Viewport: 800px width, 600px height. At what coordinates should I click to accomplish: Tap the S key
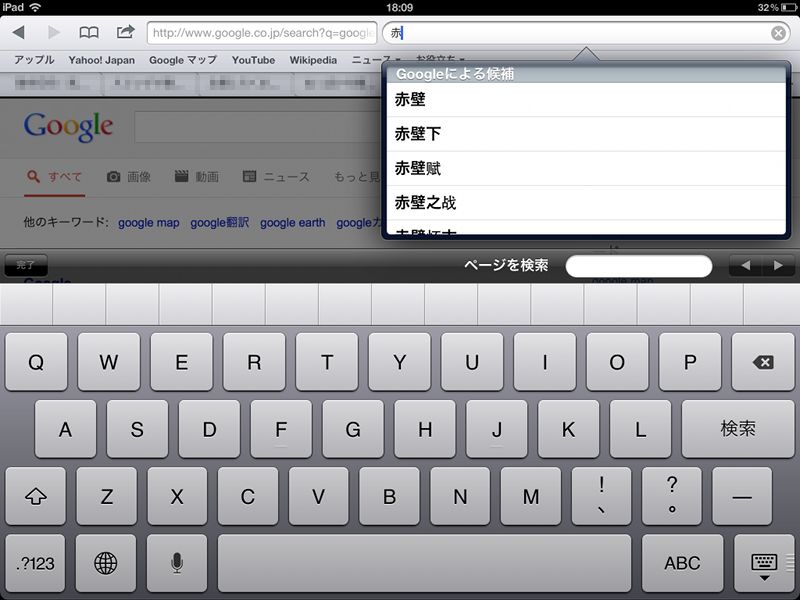137,429
